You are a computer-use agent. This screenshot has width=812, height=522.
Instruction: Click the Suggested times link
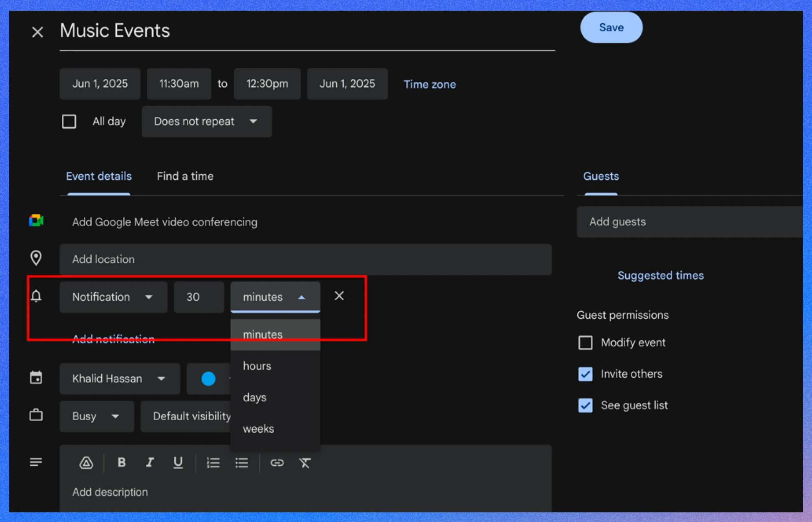pos(660,276)
